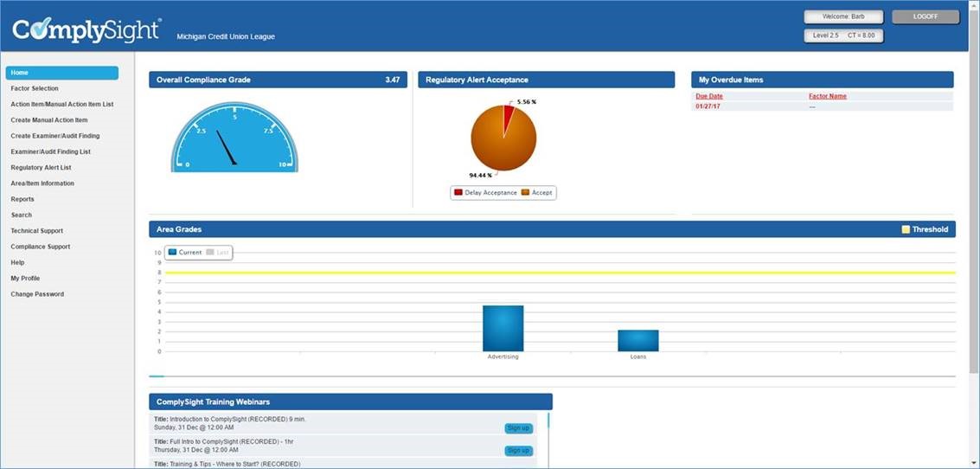This screenshot has width=980, height=469.
Task: Select Create Examiner/Audit Finding
Action: (x=55, y=136)
